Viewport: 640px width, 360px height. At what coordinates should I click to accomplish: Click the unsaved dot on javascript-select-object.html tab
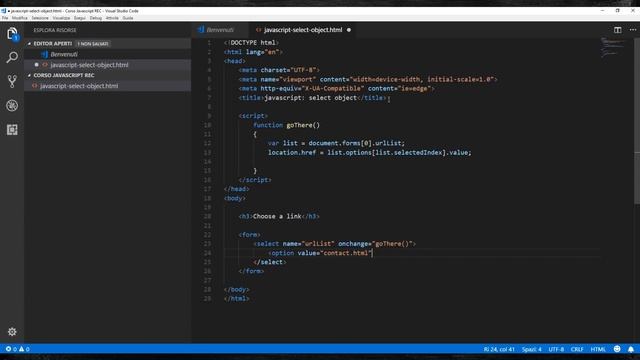[349, 30]
